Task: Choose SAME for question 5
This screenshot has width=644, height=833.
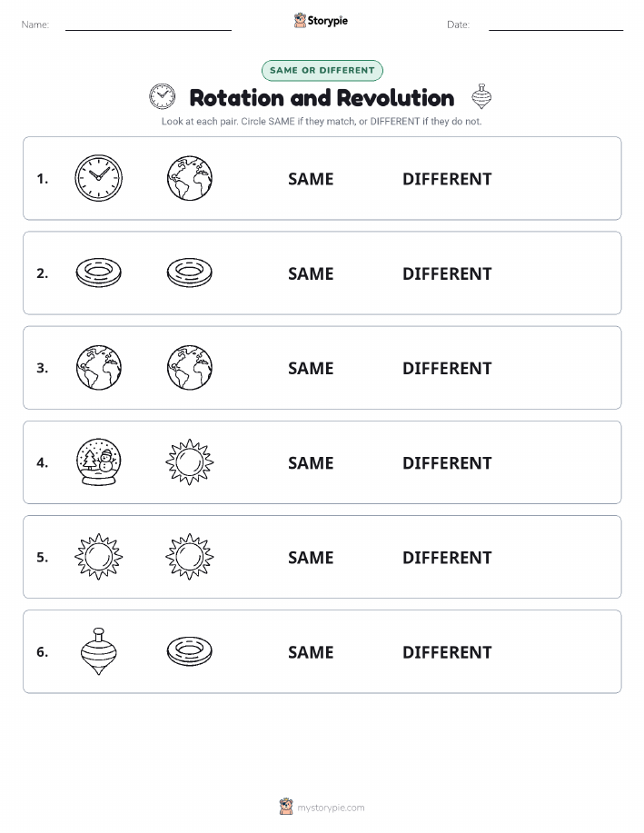Action: point(311,557)
